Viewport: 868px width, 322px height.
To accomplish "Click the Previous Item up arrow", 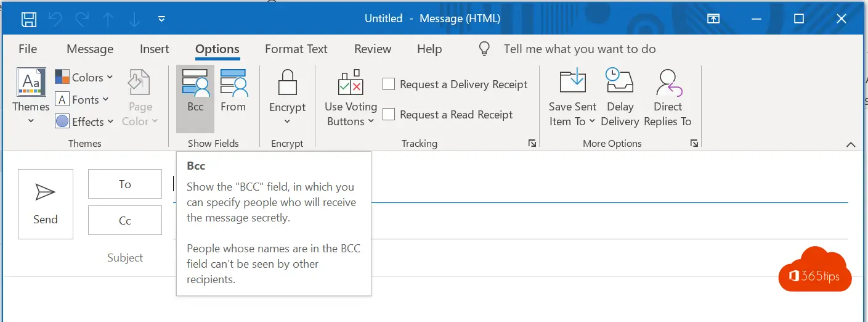I will point(108,19).
